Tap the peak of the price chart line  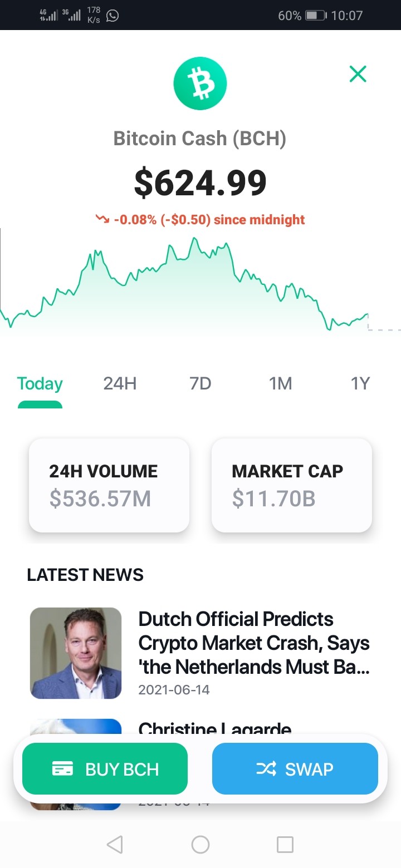[x=194, y=239]
